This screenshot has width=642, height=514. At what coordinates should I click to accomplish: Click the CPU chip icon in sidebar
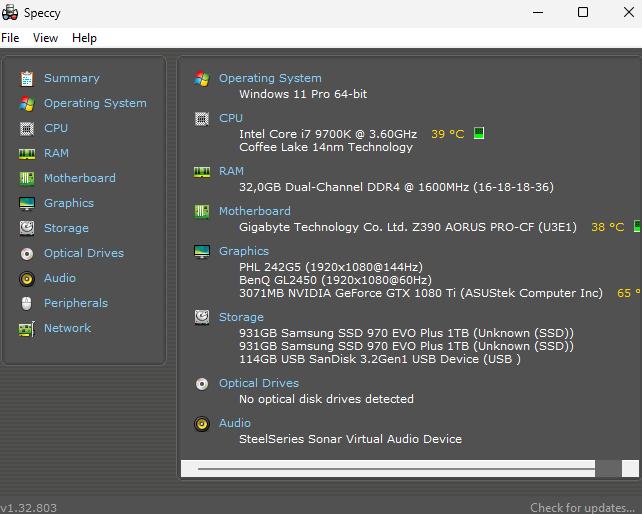26,128
